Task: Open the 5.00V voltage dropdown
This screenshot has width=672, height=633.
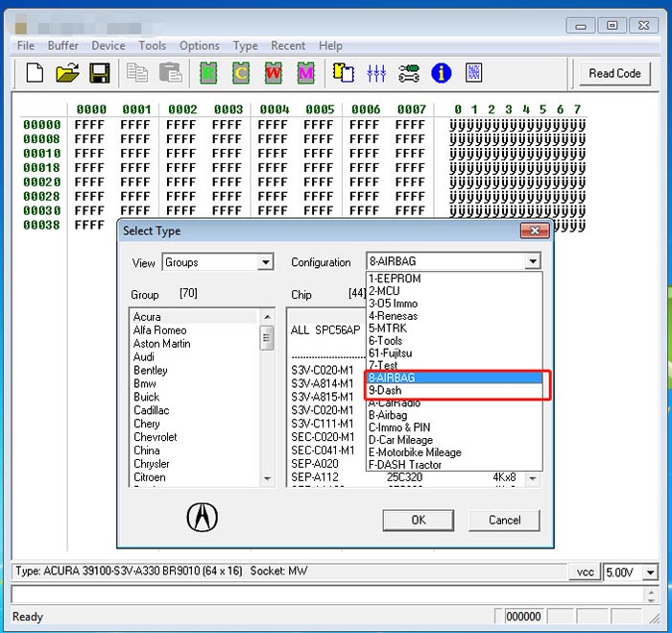Action: [651, 572]
